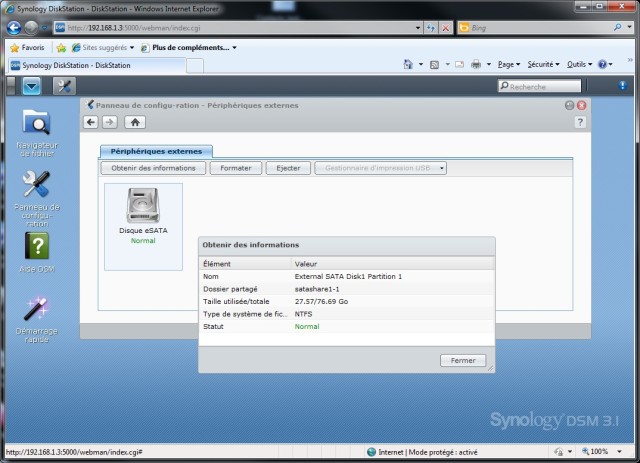Viewport: 640px width, 463px height.
Task: Go forward in the control panel window
Action: click(x=110, y=122)
